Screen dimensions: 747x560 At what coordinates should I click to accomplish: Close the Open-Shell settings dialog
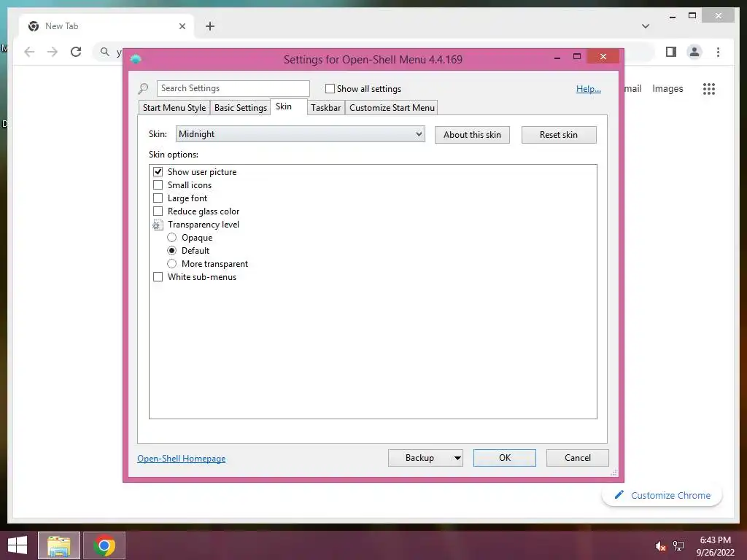click(603, 57)
